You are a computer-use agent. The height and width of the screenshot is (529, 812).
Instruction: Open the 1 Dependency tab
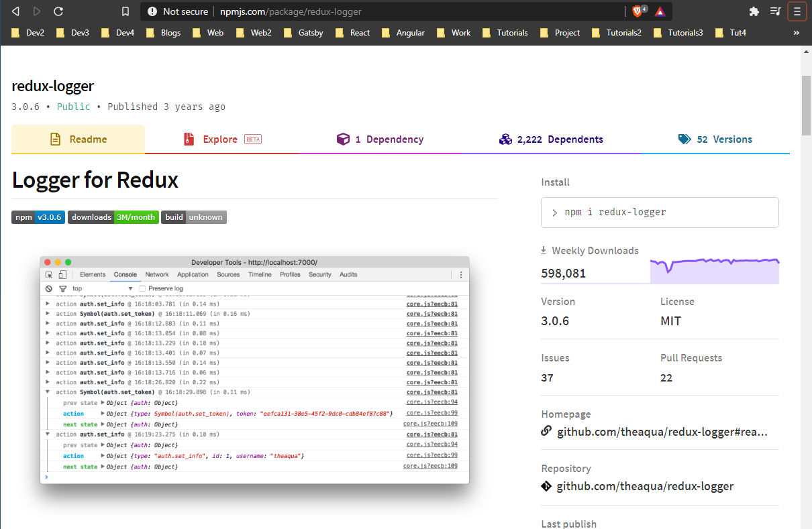(x=380, y=139)
